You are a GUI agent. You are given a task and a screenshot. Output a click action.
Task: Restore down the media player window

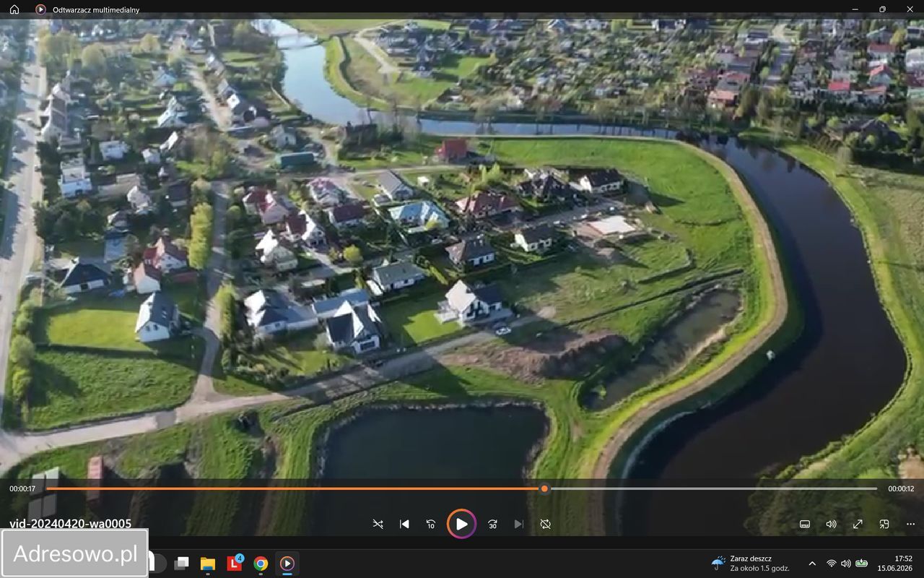point(882,9)
